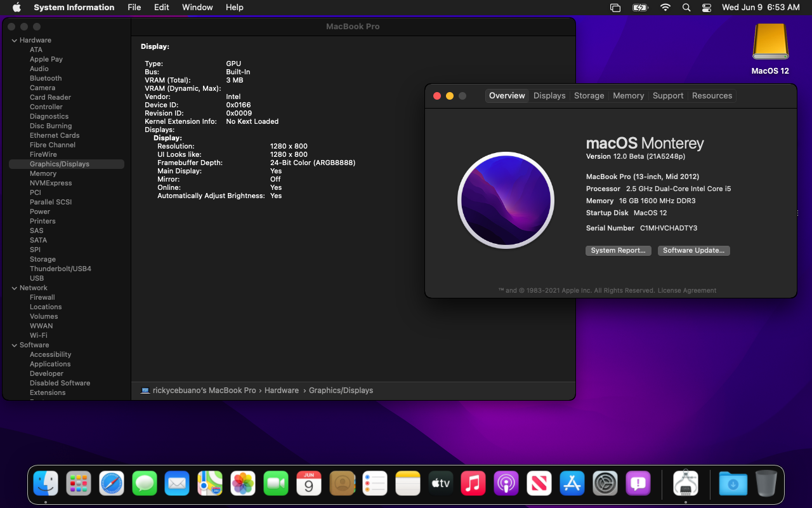Viewport: 812px width, 508px height.
Task: Launch the Photos app in Dock
Action: click(242, 484)
